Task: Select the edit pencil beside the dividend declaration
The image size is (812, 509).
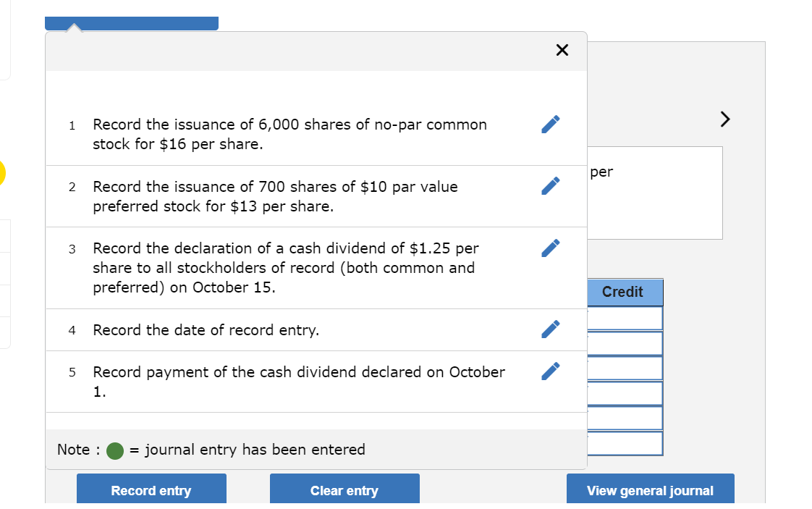Action: pos(550,248)
